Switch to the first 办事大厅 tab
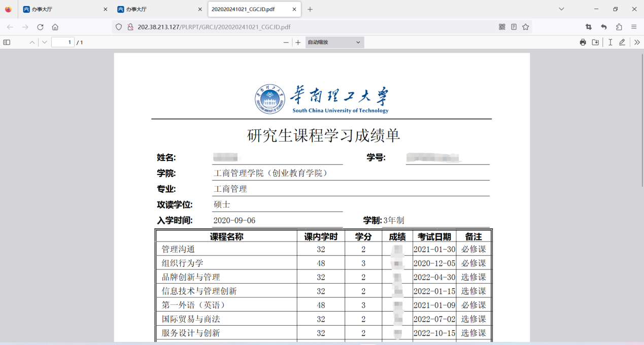 pyautogui.click(x=61, y=9)
